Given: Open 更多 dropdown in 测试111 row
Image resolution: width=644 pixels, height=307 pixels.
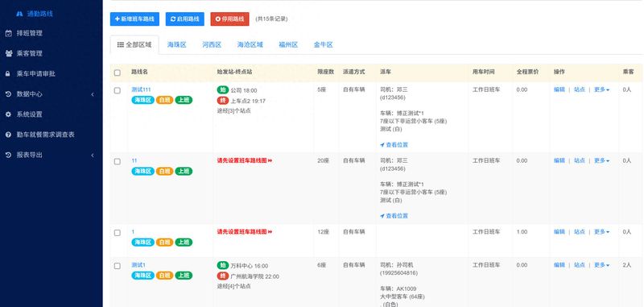Looking at the screenshot, I should click(601, 89).
